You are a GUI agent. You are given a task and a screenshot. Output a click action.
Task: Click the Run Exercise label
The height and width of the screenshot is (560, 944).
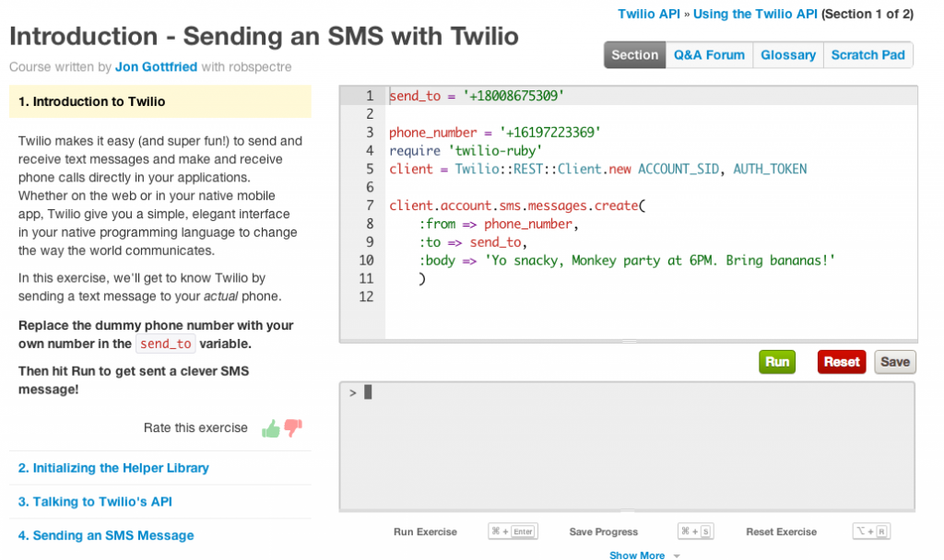(x=425, y=531)
